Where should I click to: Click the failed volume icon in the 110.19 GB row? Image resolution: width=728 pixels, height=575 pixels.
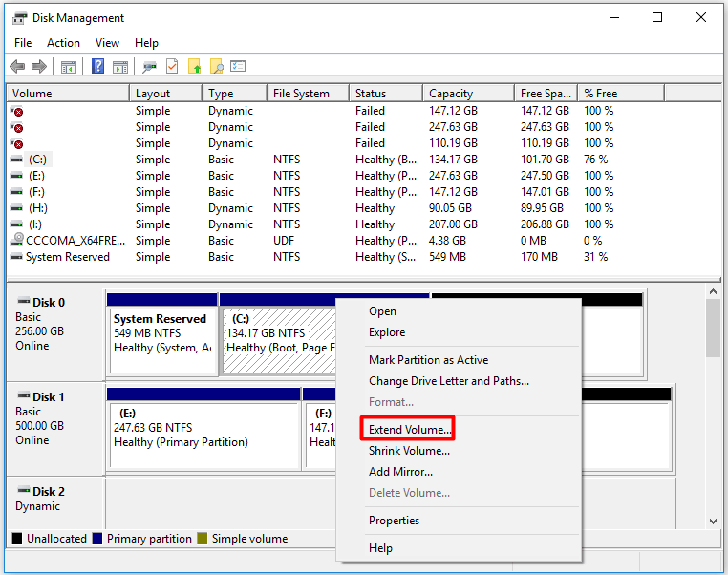coord(16,143)
